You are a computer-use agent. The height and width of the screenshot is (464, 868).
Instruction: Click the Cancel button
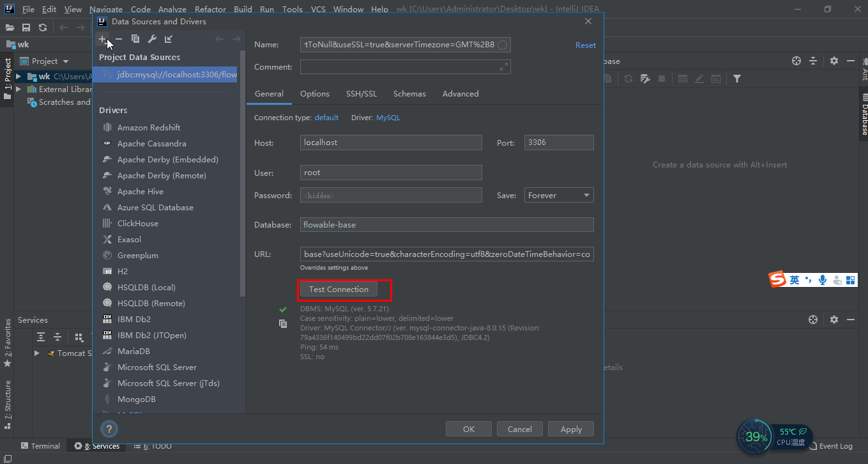pos(520,429)
